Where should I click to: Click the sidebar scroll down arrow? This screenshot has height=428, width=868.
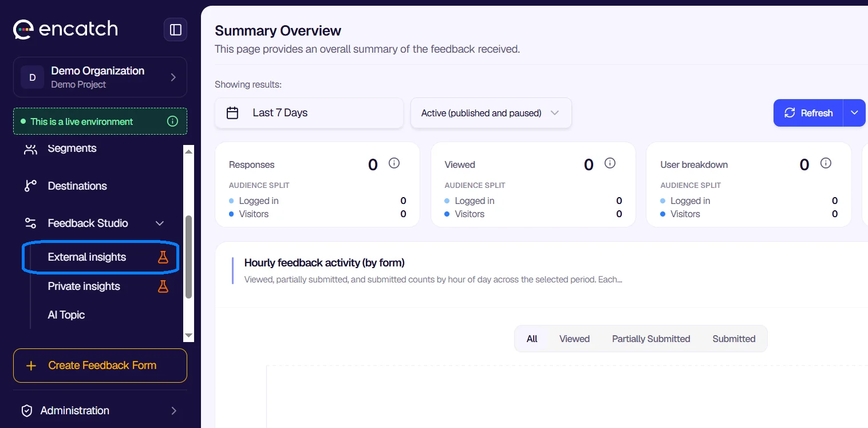pos(188,336)
